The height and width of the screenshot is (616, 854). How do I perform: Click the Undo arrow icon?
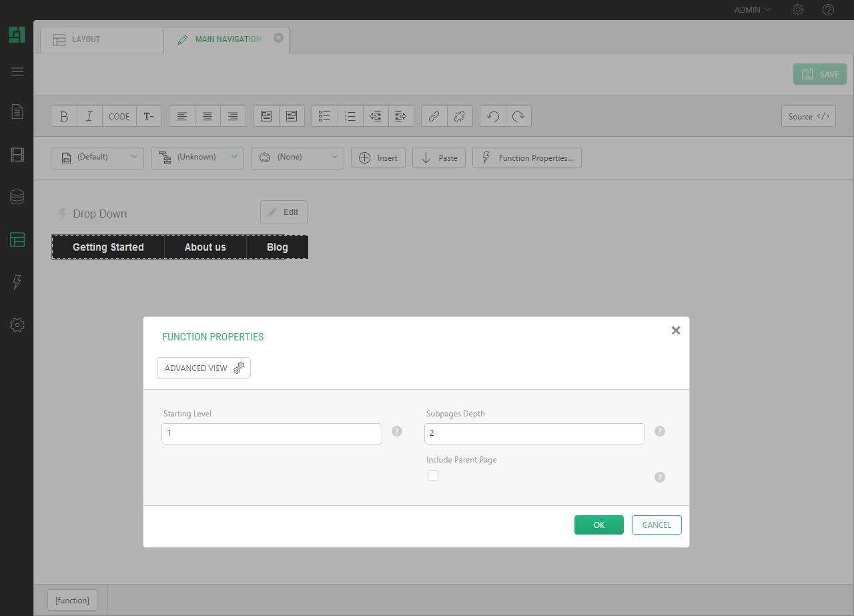tap(493, 116)
